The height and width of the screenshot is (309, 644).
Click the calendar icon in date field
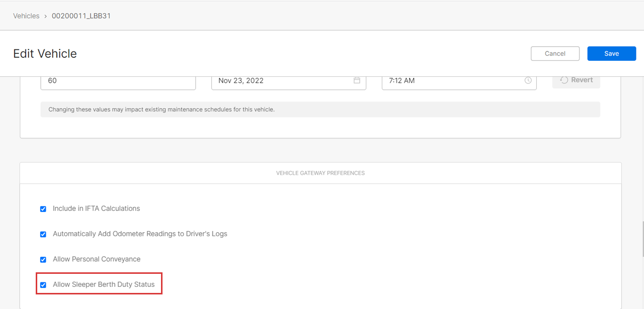click(x=357, y=80)
